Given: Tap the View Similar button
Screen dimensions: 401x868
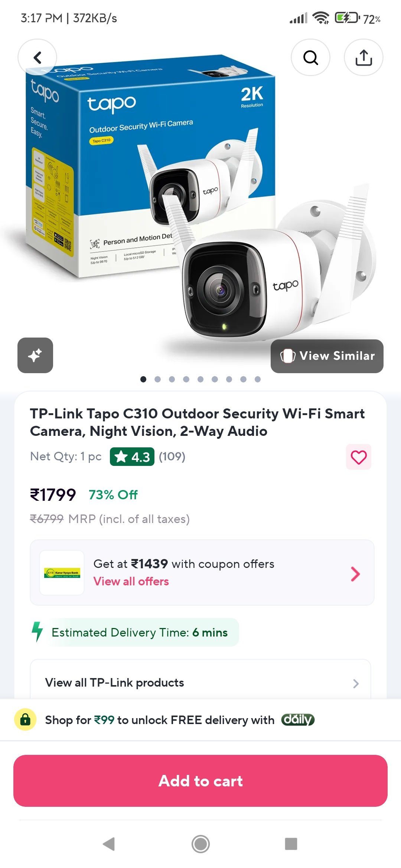Looking at the screenshot, I should [x=327, y=356].
